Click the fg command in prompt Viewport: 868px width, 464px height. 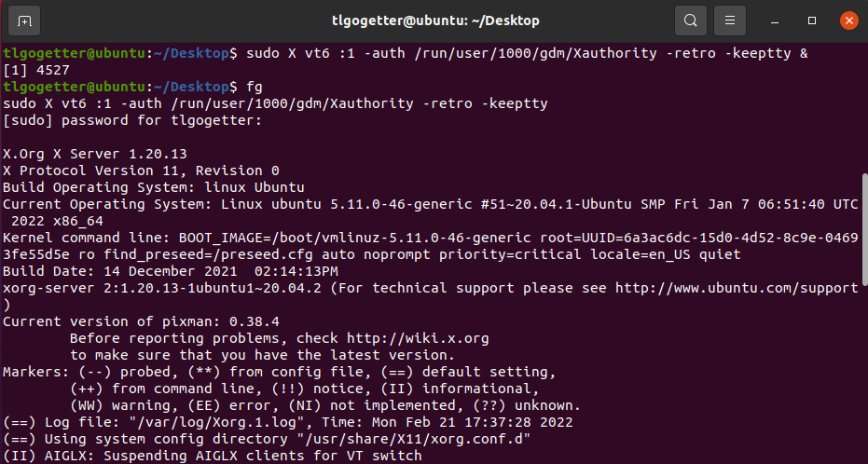255,87
